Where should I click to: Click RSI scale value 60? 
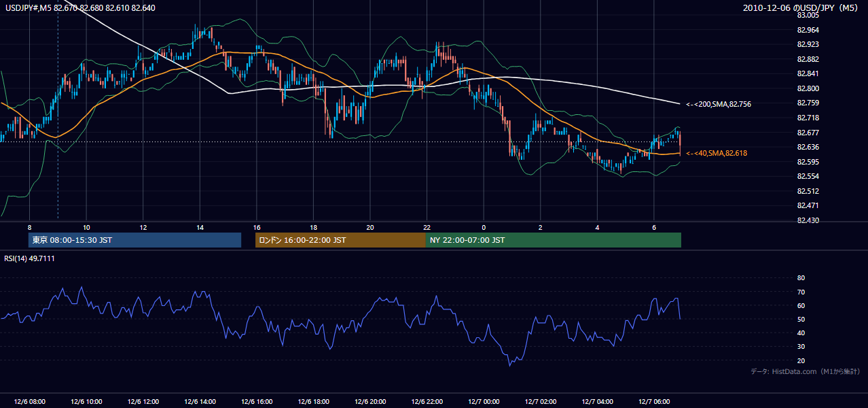[801, 305]
